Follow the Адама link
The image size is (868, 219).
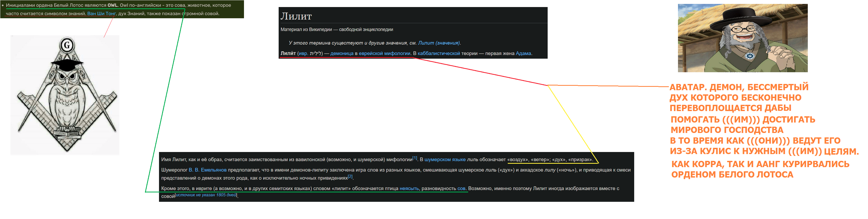(x=523, y=53)
